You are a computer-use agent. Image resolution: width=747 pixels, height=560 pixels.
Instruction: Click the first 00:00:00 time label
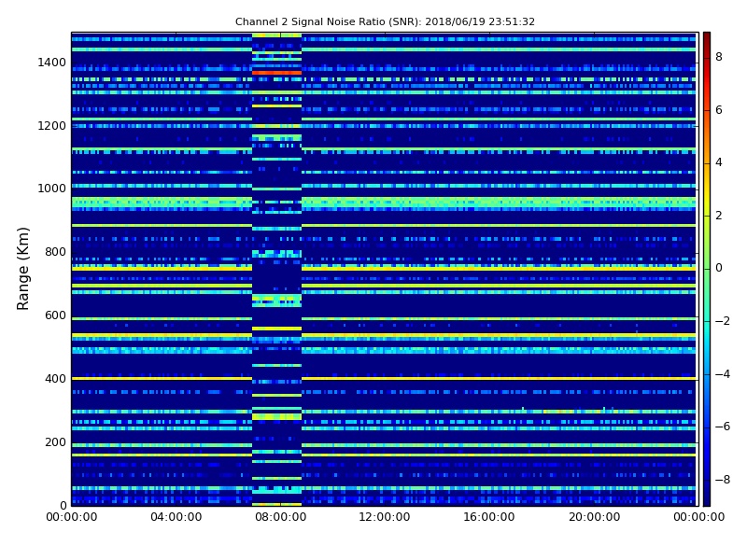click(x=72, y=517)
